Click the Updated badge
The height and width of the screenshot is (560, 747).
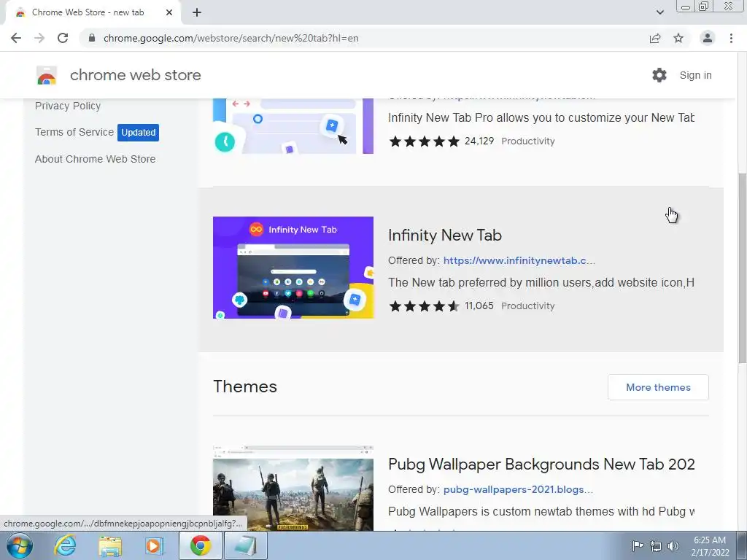138,133
